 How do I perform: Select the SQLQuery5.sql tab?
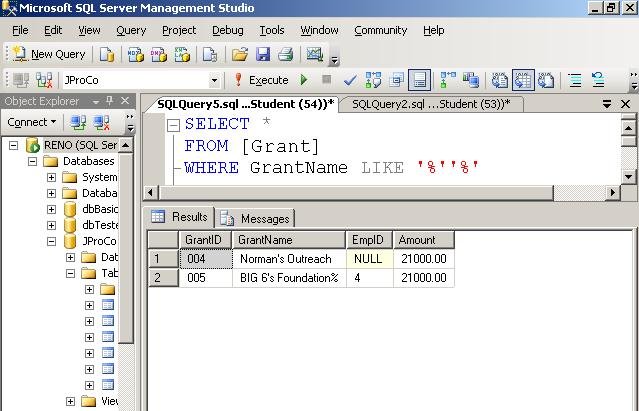click(245, 104)
